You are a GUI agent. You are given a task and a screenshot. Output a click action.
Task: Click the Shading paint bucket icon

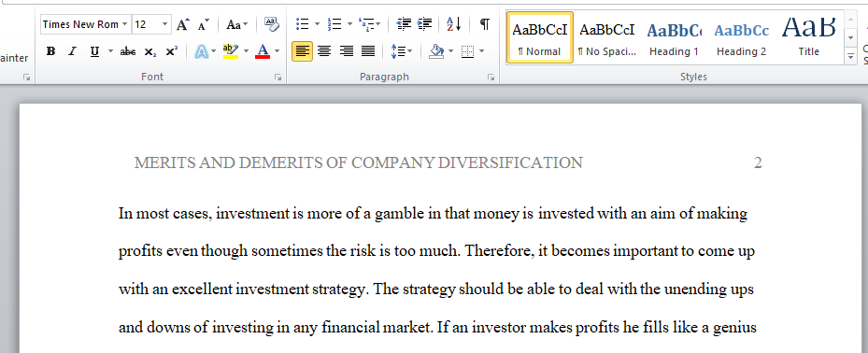point(436,51)
